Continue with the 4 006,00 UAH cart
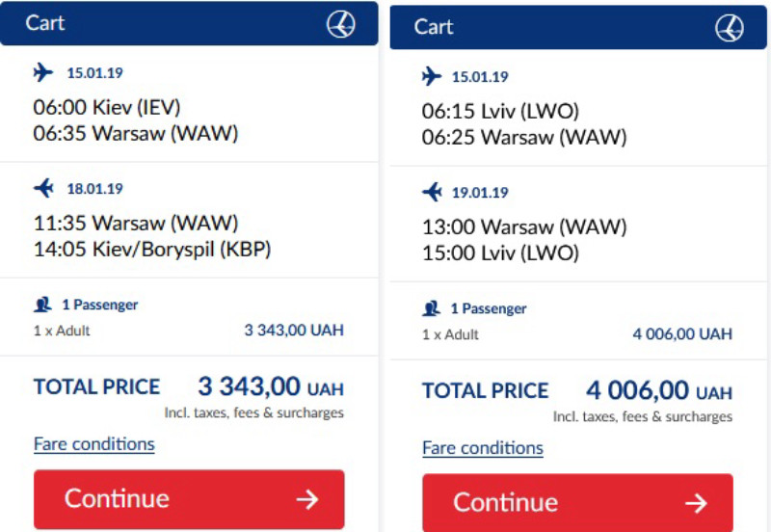This screenshot has width=771, height=532. tap(577, 502)
